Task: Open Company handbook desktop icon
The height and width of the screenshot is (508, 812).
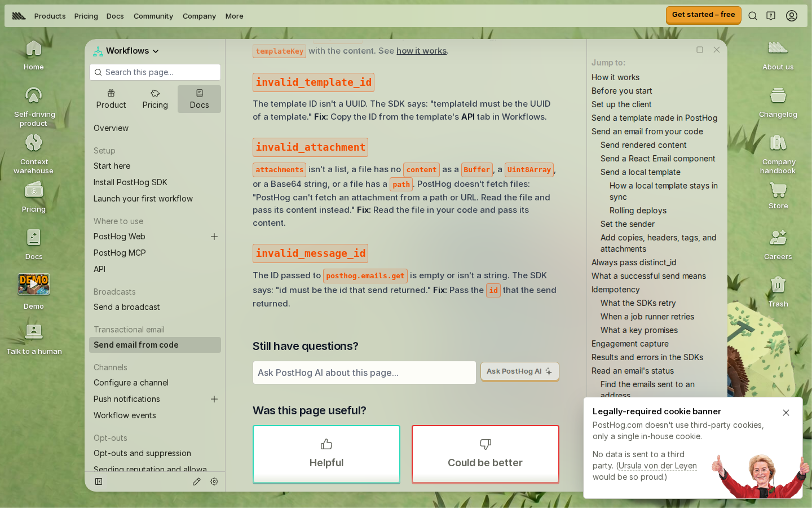Action: point(778,154)
